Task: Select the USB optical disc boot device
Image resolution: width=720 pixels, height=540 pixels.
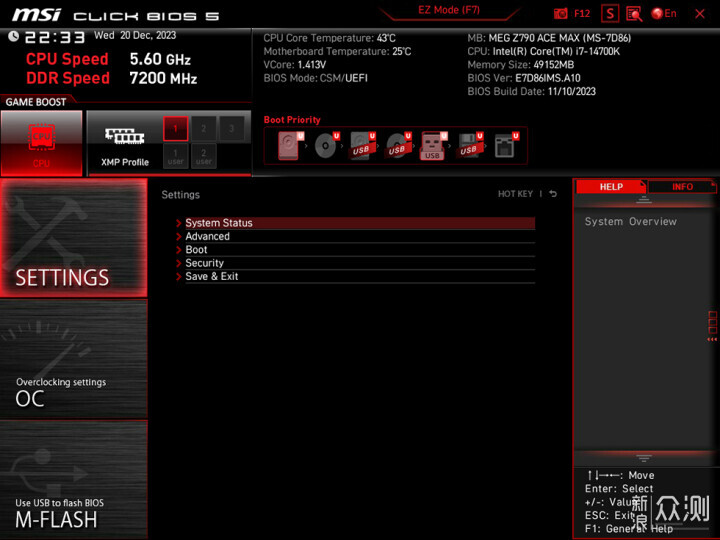Action: click(x=398, y=146)
